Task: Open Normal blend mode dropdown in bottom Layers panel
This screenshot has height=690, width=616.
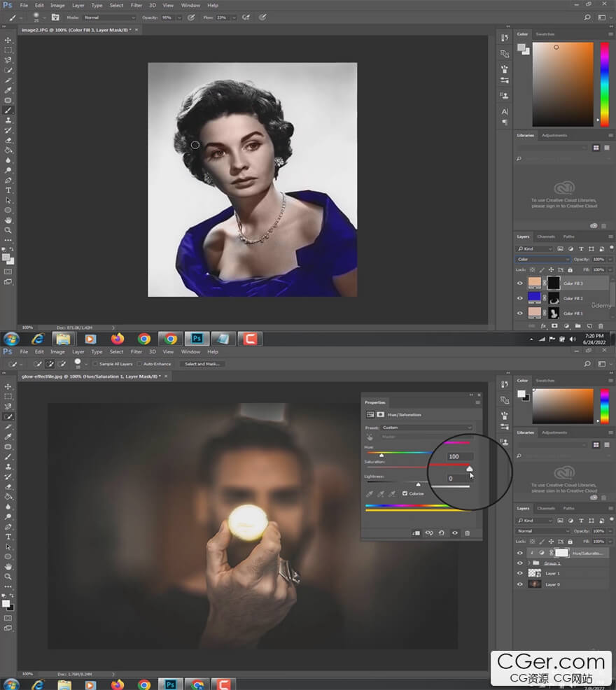Action: (542, 531)
